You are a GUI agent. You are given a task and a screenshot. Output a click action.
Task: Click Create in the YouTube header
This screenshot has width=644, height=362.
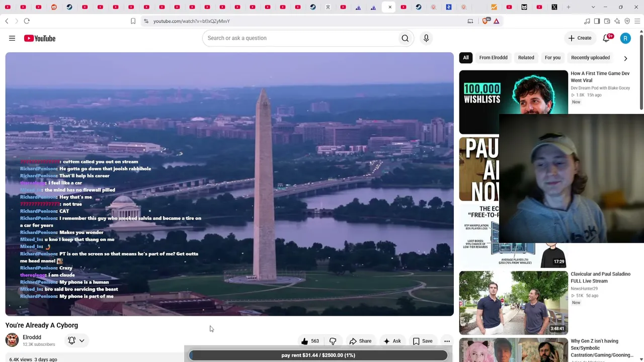[580, 38]
